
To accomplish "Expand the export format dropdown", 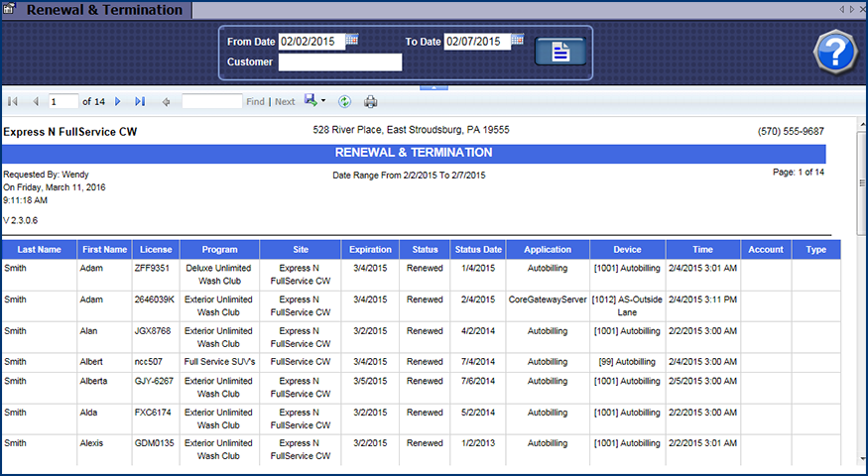I will pyautogui.click(x=323, y=101).
